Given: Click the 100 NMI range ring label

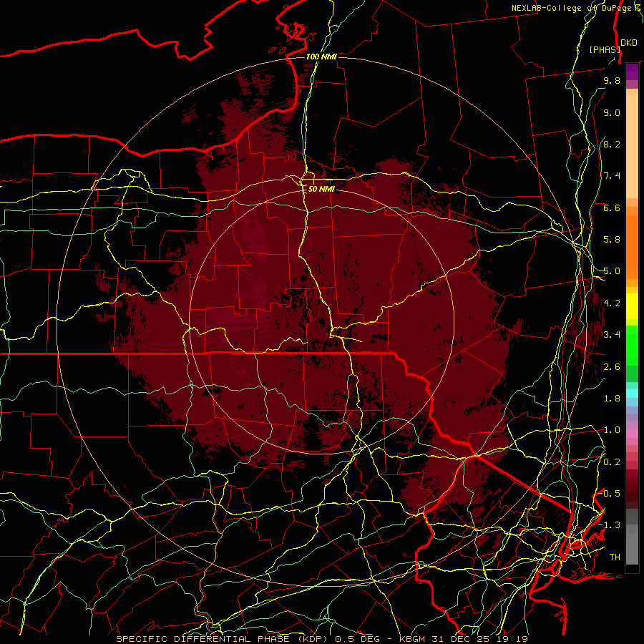Looking at the screenshot, I should tap(321, 57).
